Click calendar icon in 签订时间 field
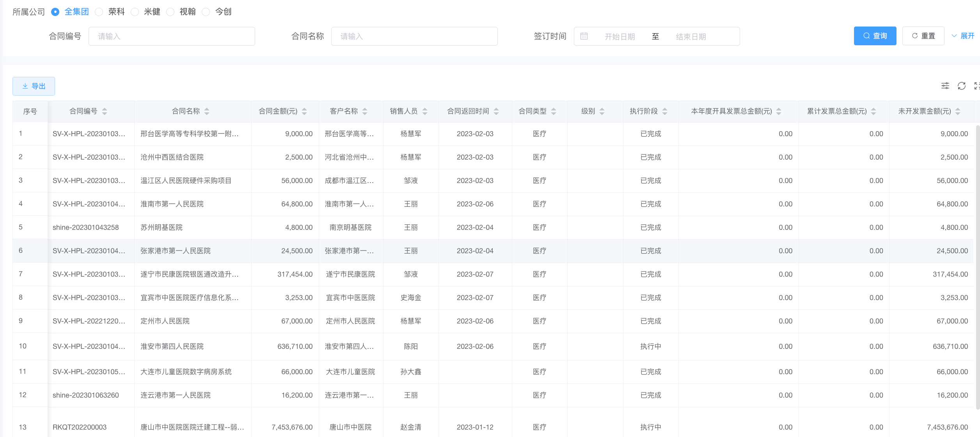980x437 pixels. point(584,36)
